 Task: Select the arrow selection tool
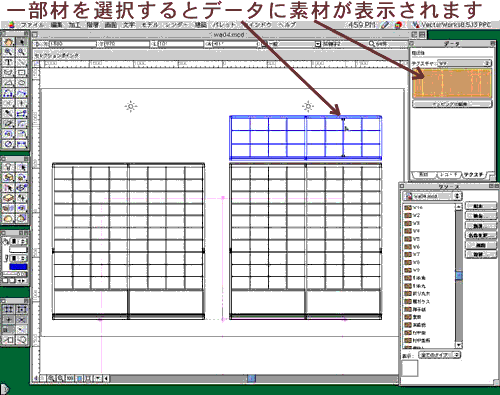[x=22, y=42]
